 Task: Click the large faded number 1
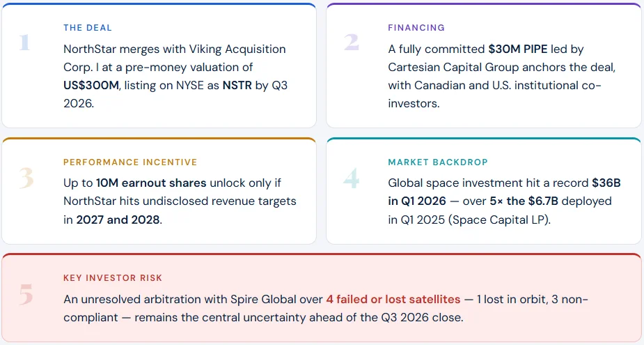pyautogui.click(x=25, y=43)
